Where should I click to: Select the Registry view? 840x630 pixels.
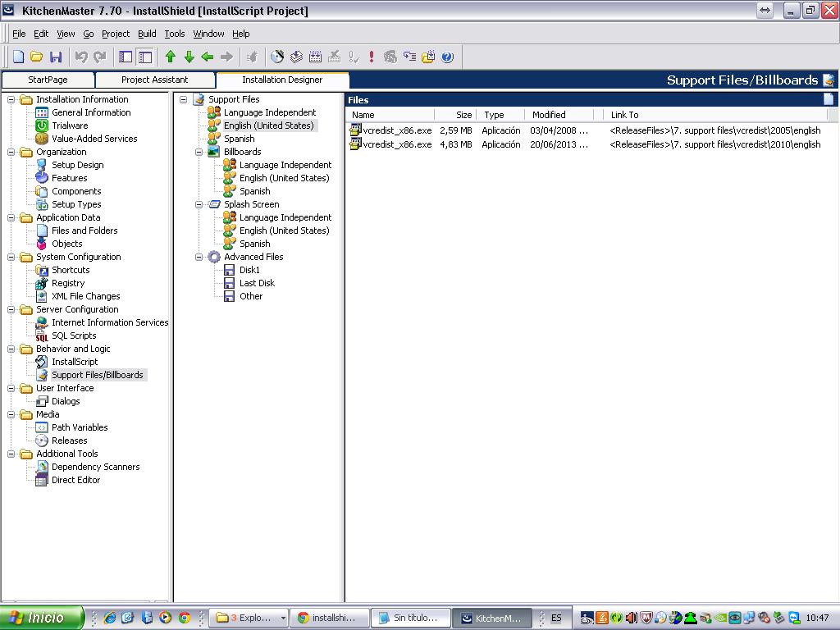click(x=68, y=283)
